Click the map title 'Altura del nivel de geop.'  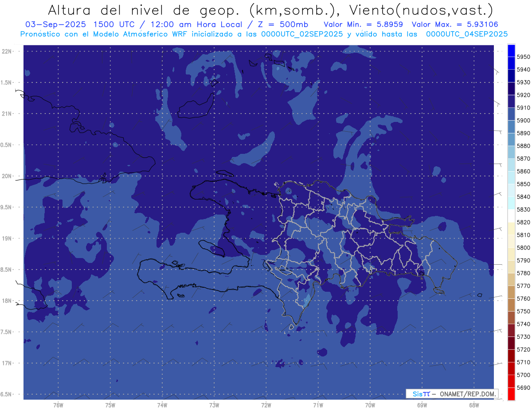click(145, 10)
